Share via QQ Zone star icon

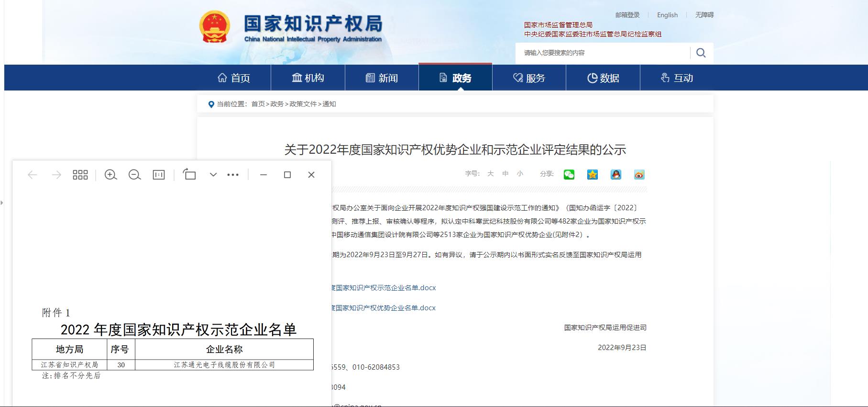click(593, 174)
